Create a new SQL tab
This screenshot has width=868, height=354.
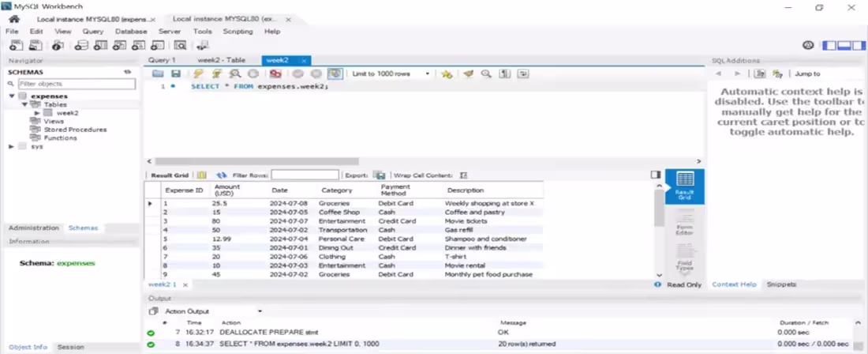(x=17, y=45)
